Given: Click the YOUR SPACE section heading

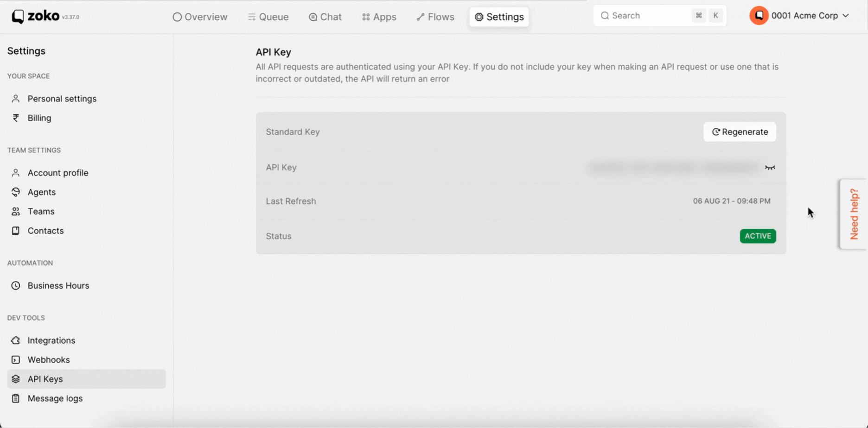Looking at the screenshot, I should click(x=28, y=76).
